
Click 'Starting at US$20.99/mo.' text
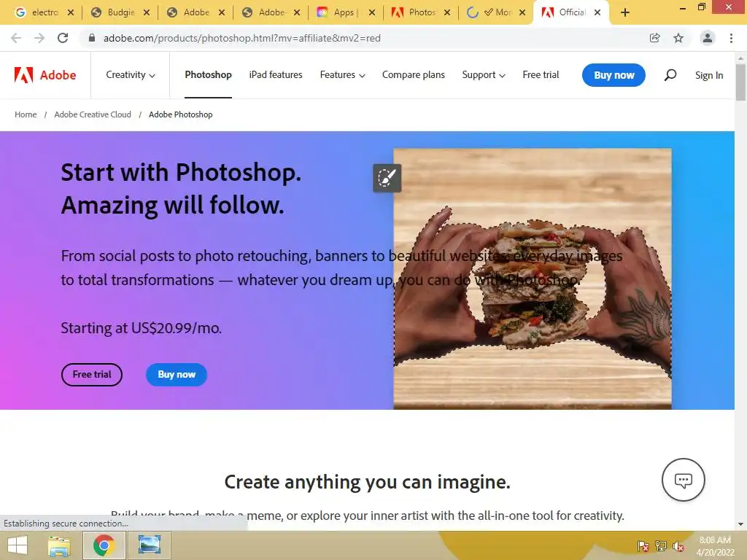click(x=142, y=328)
